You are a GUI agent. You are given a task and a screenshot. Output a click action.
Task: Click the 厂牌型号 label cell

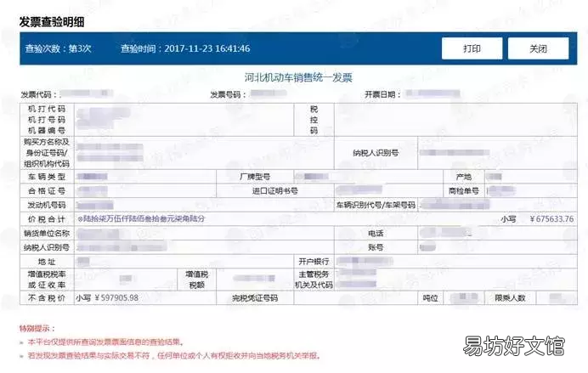tap(255, 177)
